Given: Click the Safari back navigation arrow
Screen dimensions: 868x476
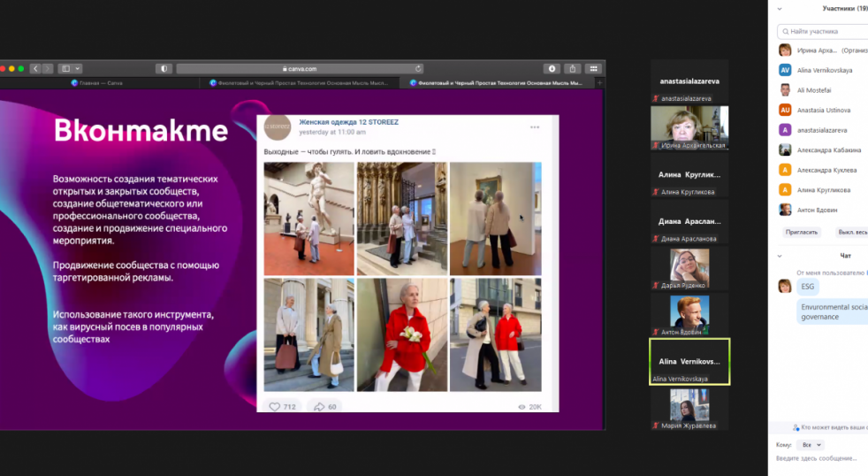Looking at the screenshot, I should (36, 69).
